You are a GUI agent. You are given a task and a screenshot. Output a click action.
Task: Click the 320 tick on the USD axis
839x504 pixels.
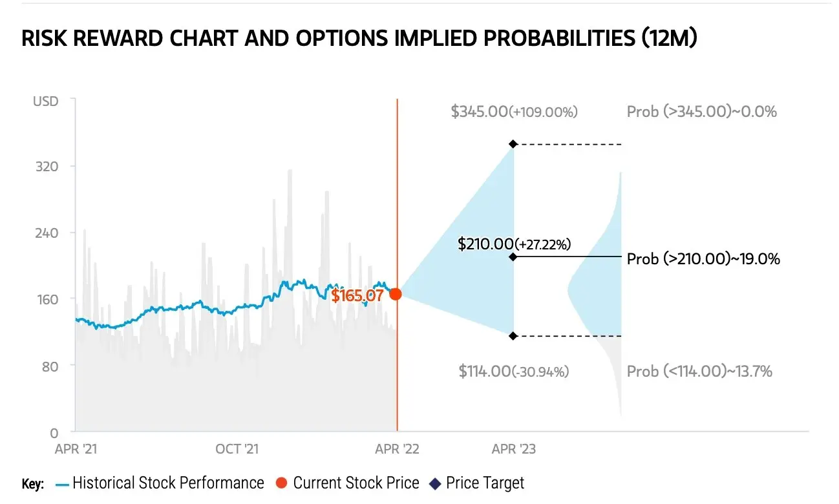tap(46, 167)
